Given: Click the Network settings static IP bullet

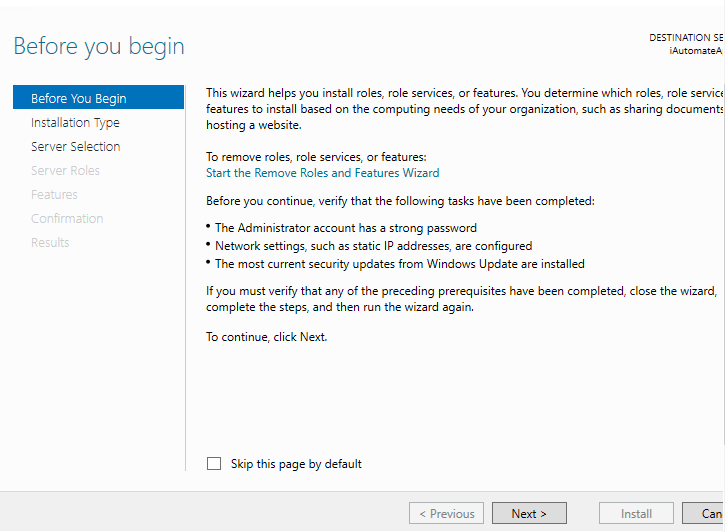Looking at the screenshot, I should tap(373, 246).
